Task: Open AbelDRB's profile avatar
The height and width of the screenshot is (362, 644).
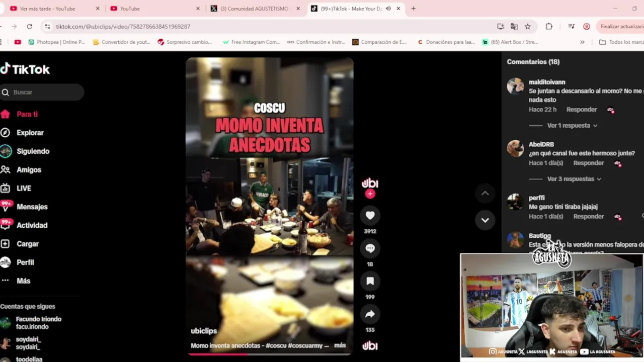Action: click(x=515, y=148)
